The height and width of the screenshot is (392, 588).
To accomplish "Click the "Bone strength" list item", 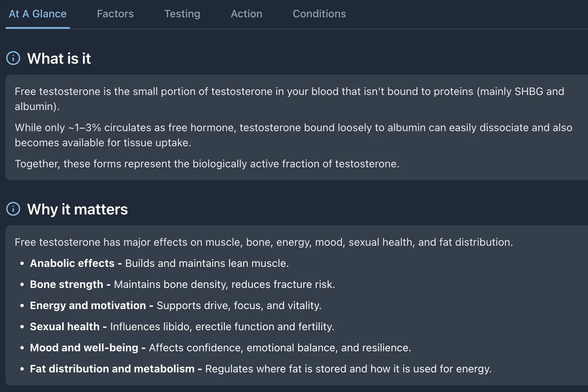I will pos(182,284).
